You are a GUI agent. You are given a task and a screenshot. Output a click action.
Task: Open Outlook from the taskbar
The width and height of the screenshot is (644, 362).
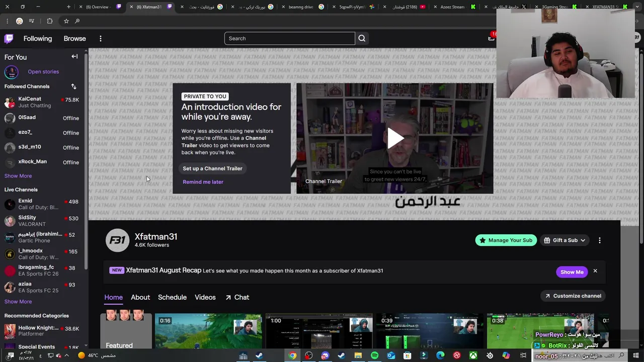coord(391,355)
